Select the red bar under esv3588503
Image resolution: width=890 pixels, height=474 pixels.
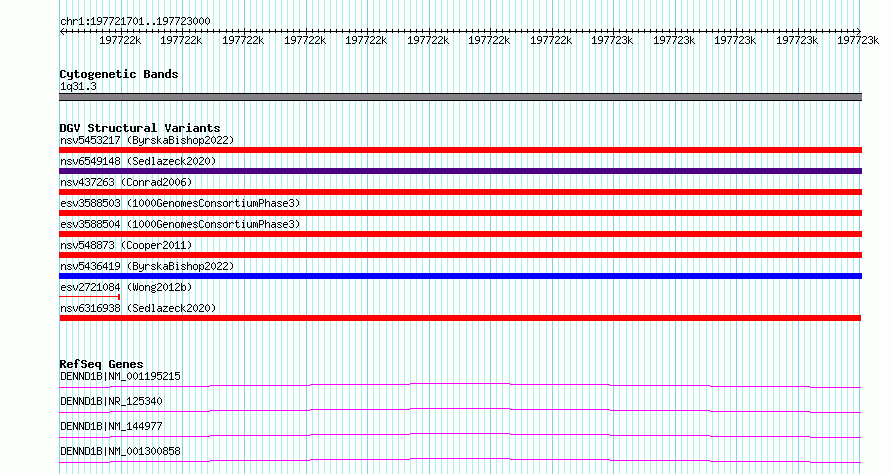(x=460, y=213)
